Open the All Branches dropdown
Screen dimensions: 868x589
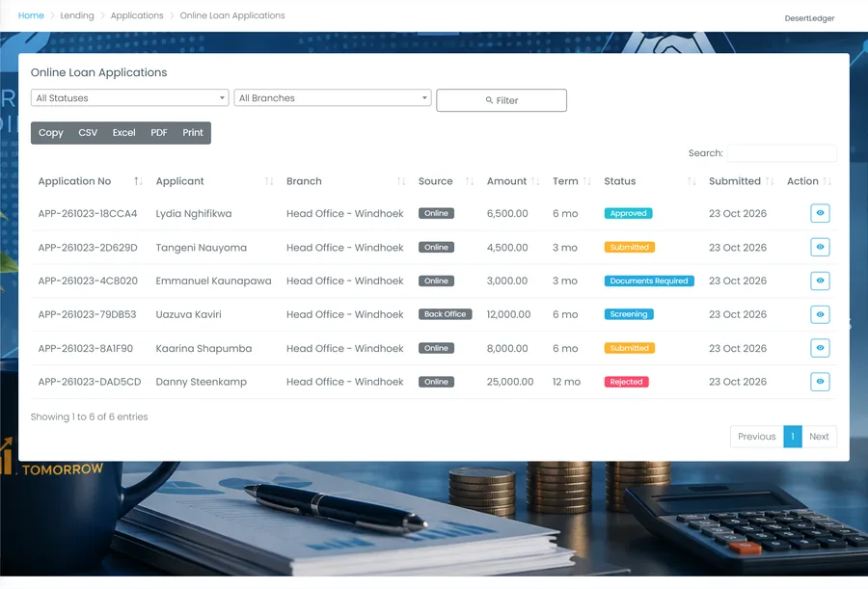[x=332, y=98]
